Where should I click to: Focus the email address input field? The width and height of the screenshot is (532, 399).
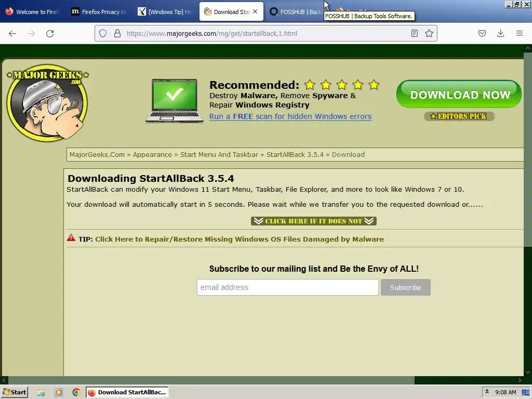[x=288, y=287]
